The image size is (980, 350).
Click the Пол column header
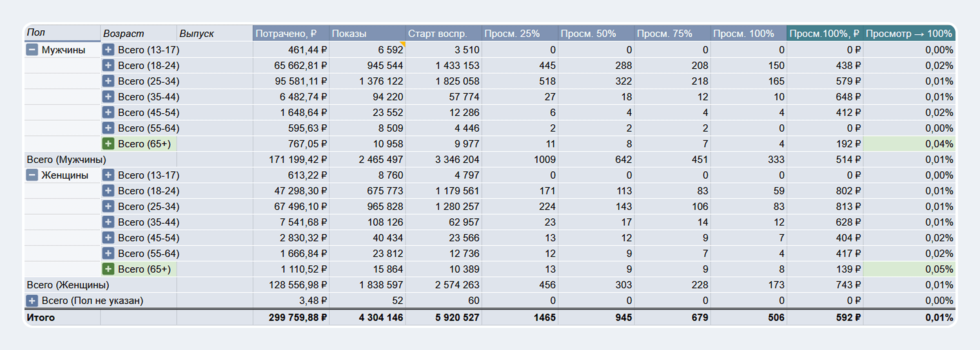click(62, 33)
